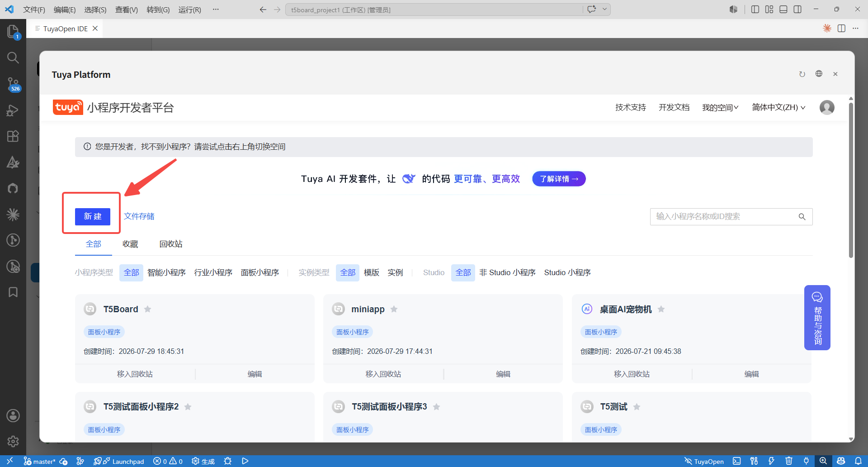Click the mini program name or ID search field
Screen dimensions: 868x467
731,217
